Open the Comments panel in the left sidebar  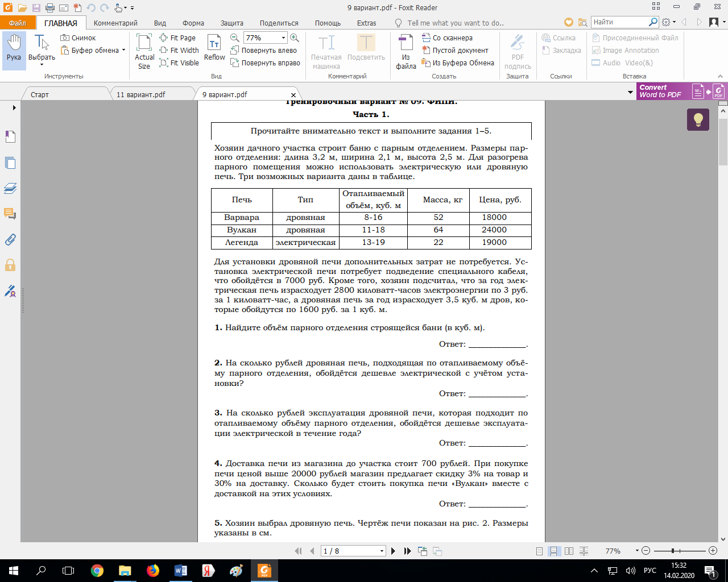(10, 214)
